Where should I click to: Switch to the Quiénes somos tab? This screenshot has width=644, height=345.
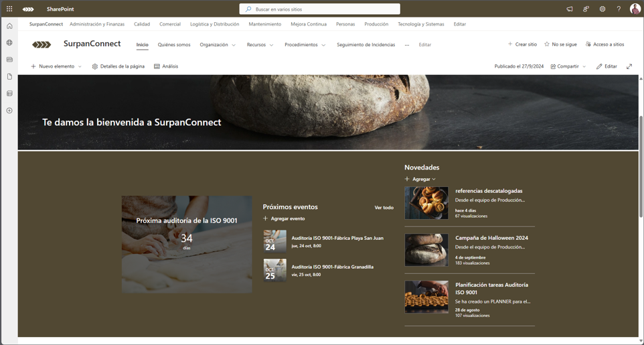pyautogui.click(x=174, y=45)
